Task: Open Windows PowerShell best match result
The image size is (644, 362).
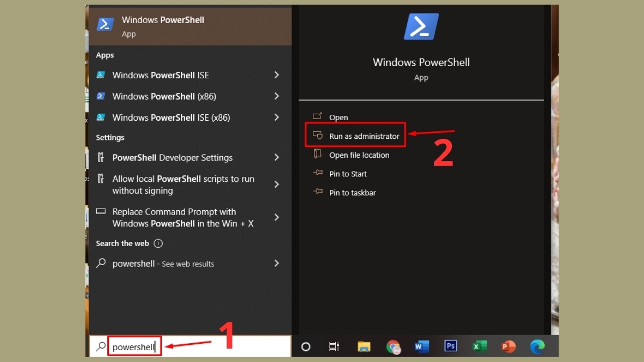Action: 190,26
